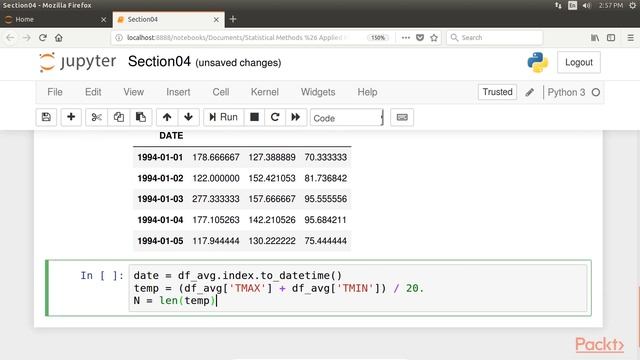Go forward in Firefox

click(27, 38)
